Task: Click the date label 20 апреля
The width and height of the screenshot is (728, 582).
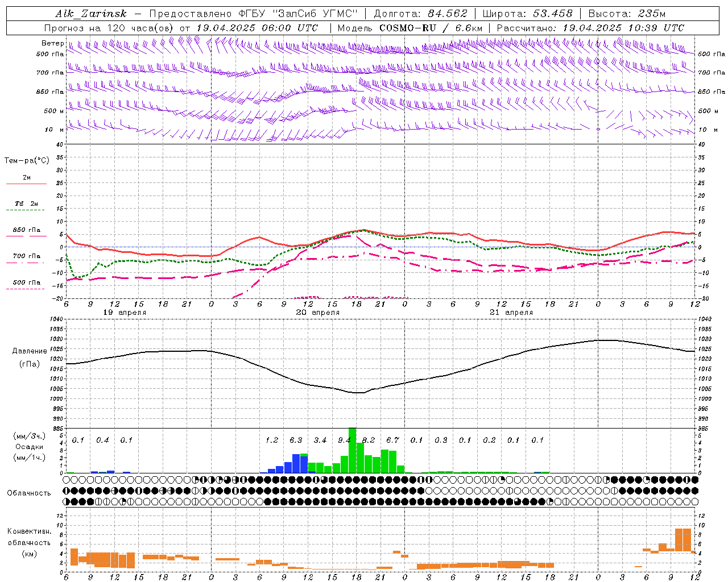Action: point(318,313)
